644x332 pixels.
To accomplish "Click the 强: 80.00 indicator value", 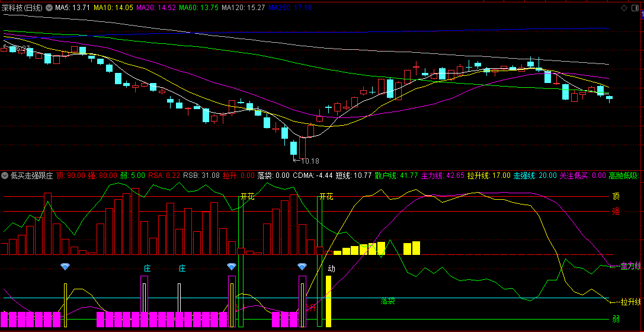I will click(102, 176).
